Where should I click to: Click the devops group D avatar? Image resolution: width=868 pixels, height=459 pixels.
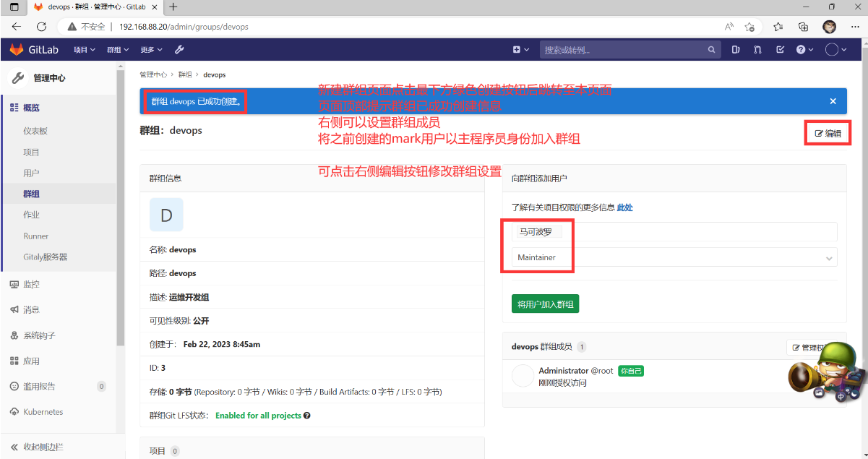tap(166, 215)
